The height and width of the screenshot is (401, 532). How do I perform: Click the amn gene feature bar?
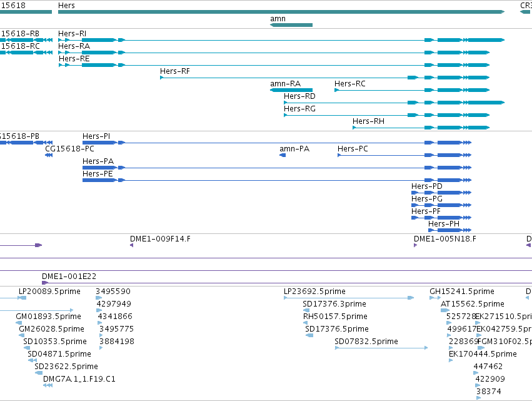[291, 25]
